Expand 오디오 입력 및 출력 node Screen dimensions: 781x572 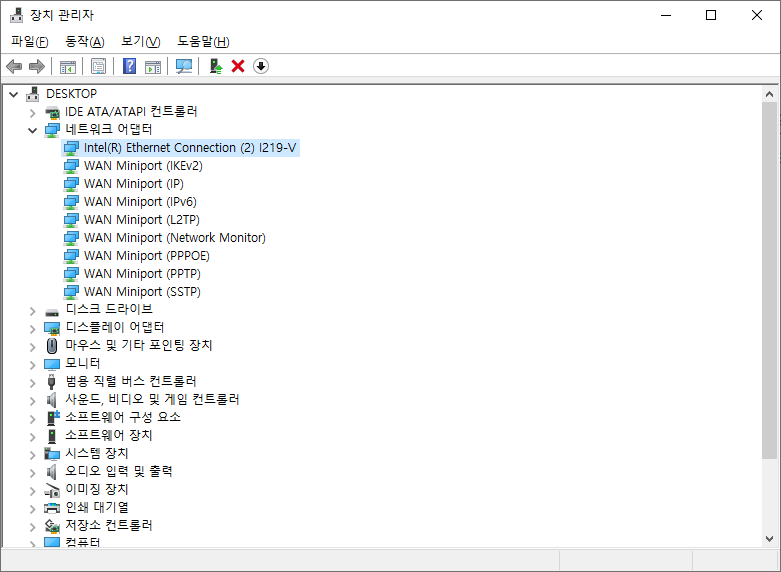tap(32, 472)
